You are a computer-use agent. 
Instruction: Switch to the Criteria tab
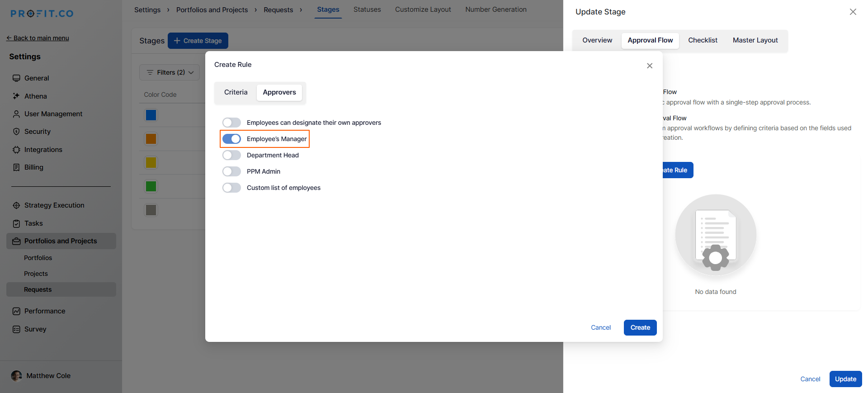[236, 92]
